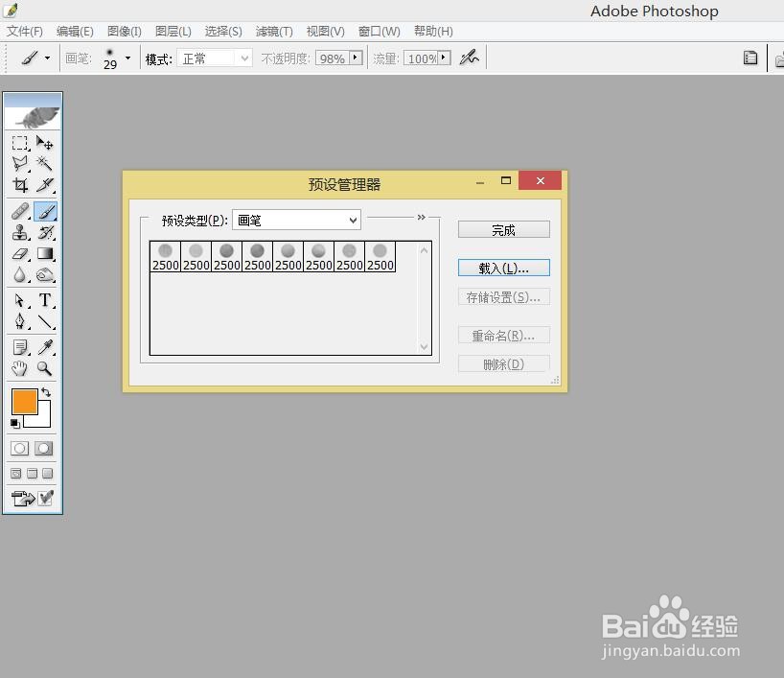Switch to Quick Mask mode
784x678 pixels.
pos(43,449)
